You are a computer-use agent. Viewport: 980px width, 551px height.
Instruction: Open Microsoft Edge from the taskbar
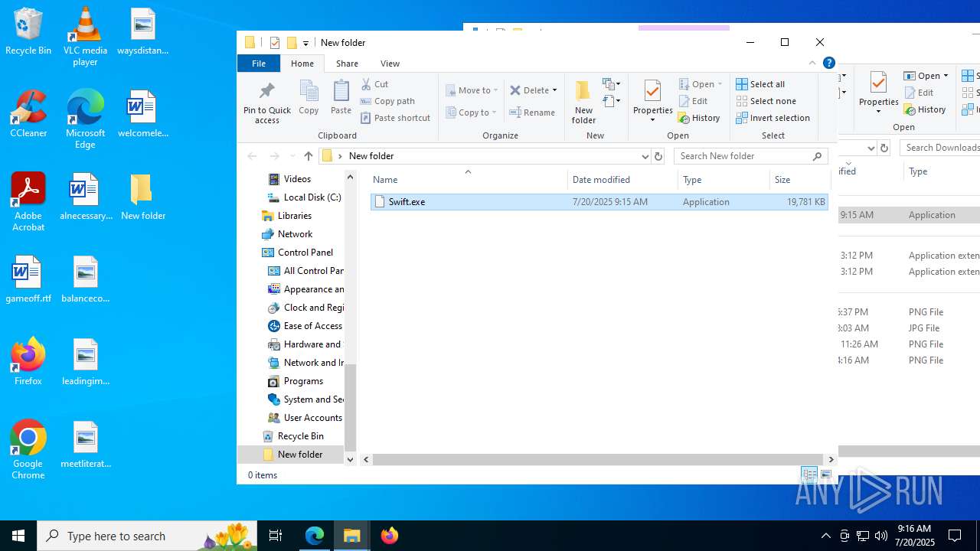coord(315,536)
